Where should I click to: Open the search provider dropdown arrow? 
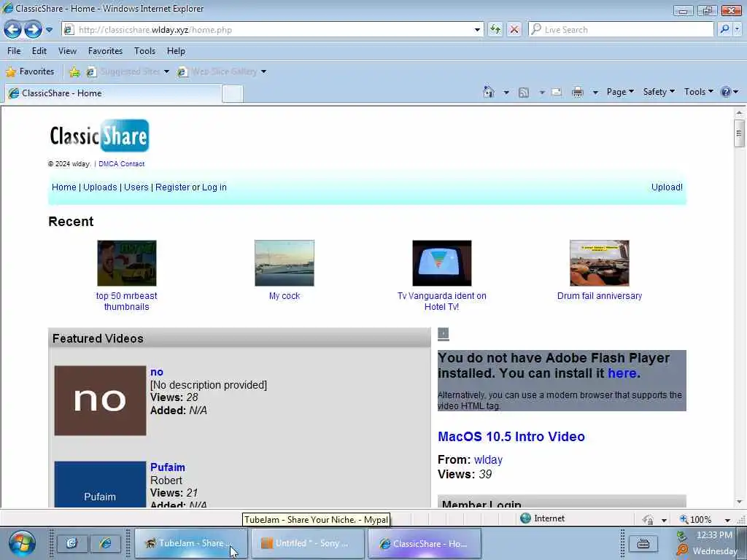[x=737, y=29]
